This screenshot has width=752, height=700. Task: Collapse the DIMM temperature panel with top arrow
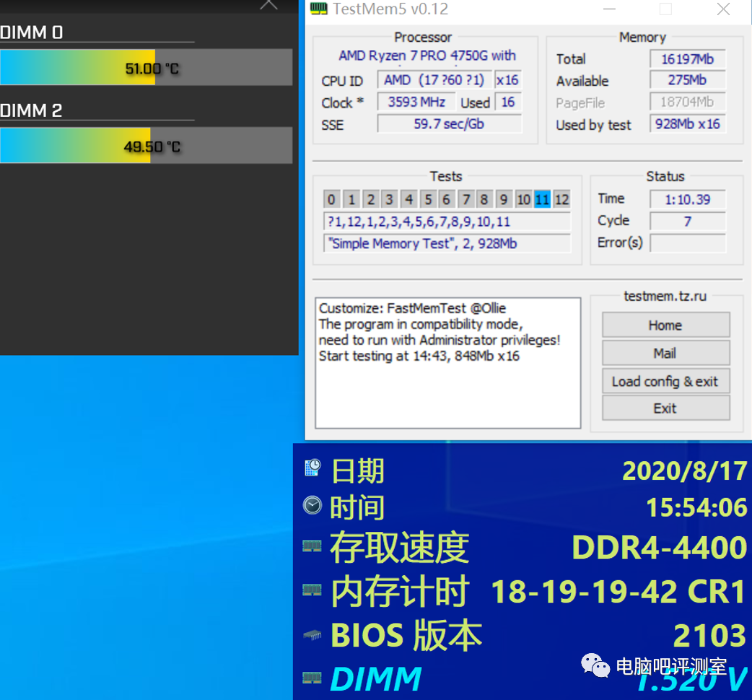[268, 6]
